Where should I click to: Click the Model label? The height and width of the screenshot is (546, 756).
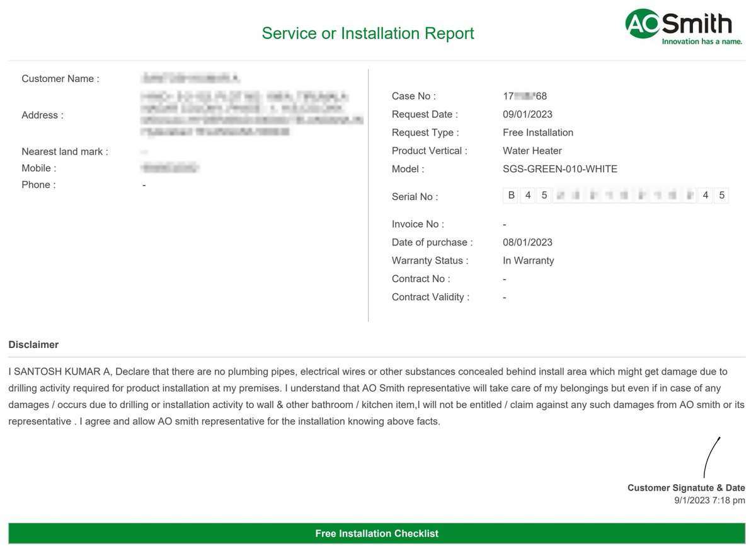click(408, 170)
